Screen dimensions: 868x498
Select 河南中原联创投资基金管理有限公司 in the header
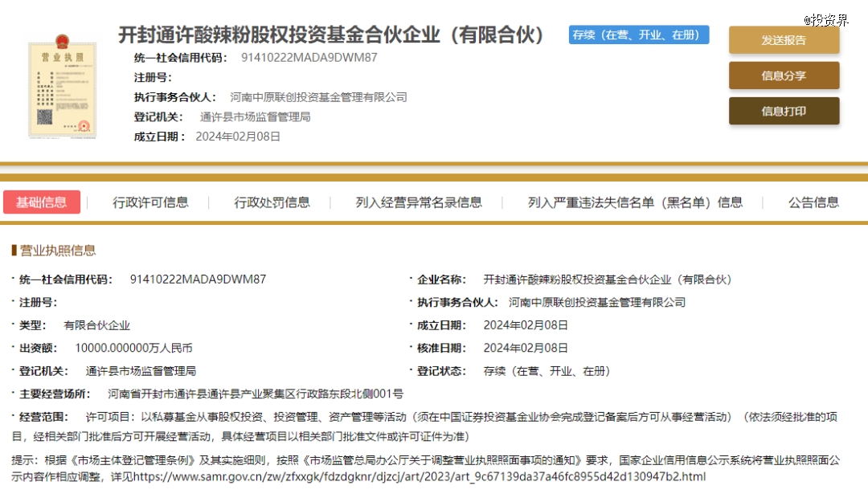tap(318, 97)
